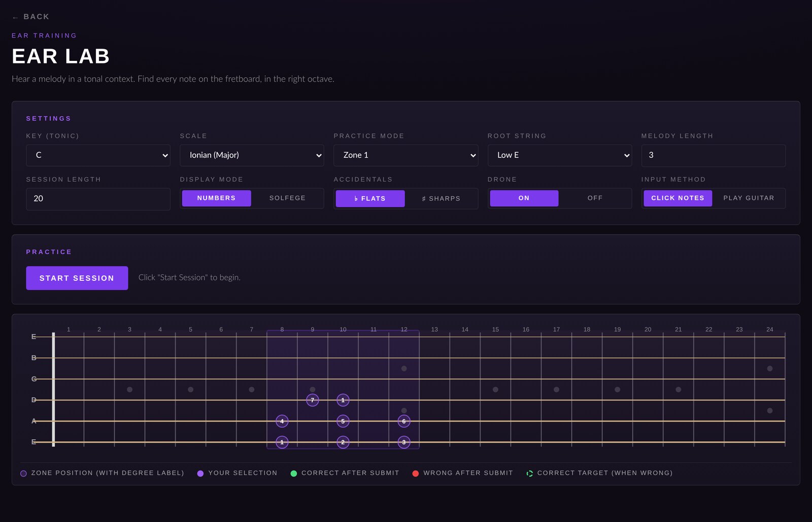Pick degree 6 note on A string
The width and height of the screenshot is (812, 522).
[404, 421]
